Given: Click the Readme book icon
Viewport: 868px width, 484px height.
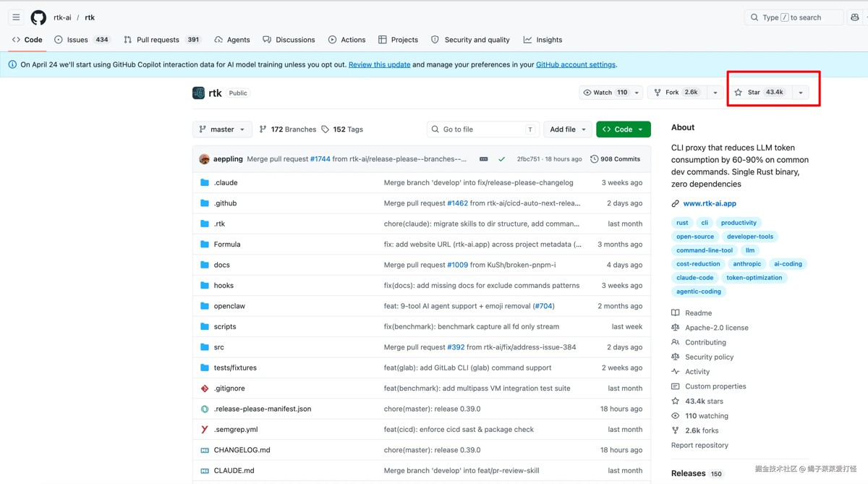Looking at the screenshot, I should coord(675,313).
